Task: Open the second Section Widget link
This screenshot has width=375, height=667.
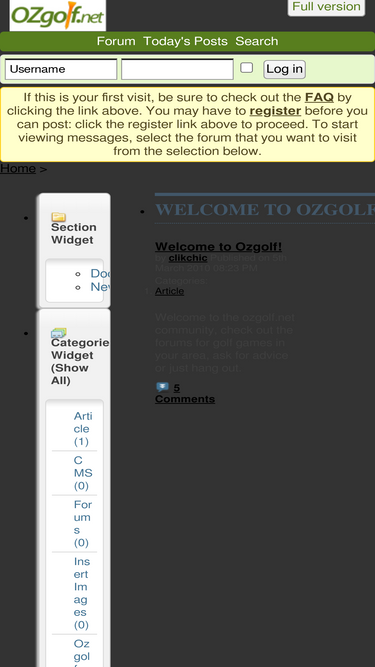Action: (100, 287)
